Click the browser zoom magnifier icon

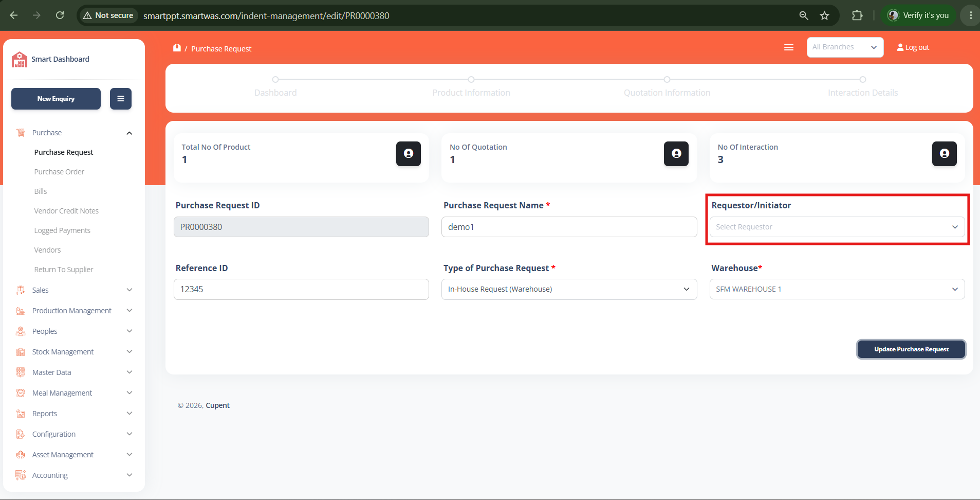tap(804, 15)
